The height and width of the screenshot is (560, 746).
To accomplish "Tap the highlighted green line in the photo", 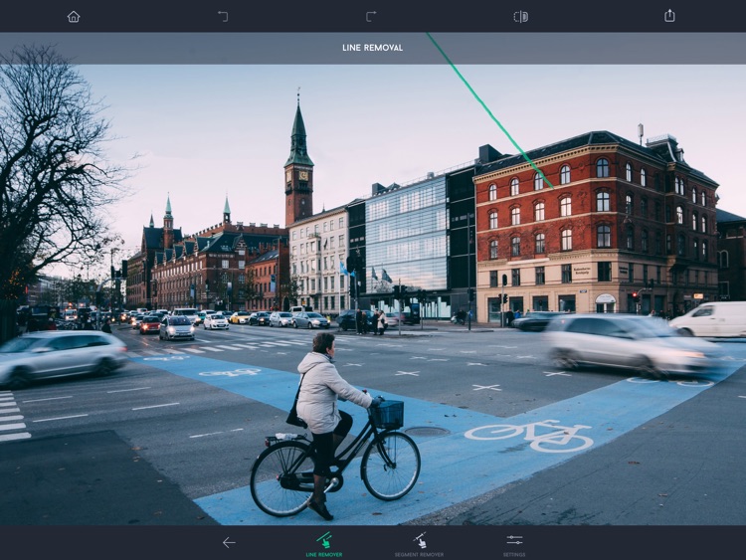I will coord(490,110).
